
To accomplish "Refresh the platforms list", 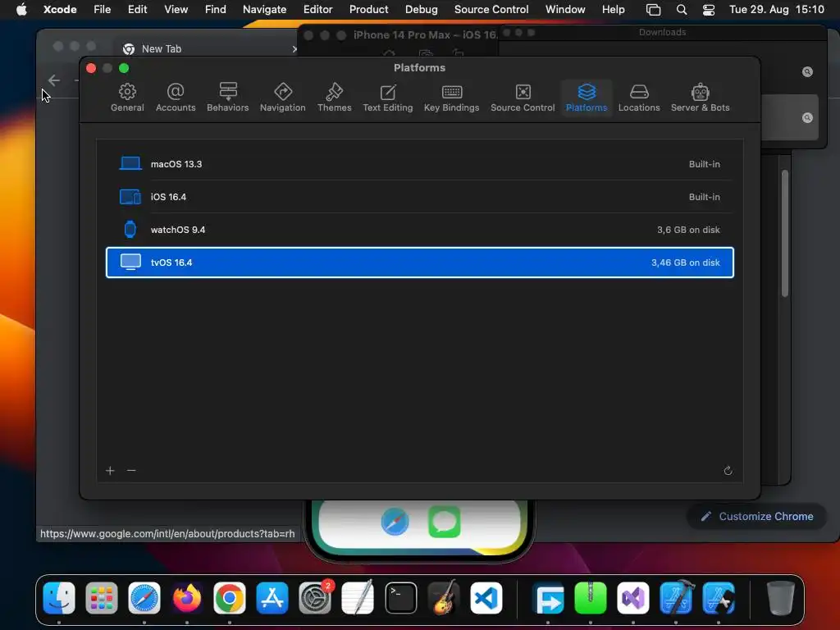I will 728,470.
